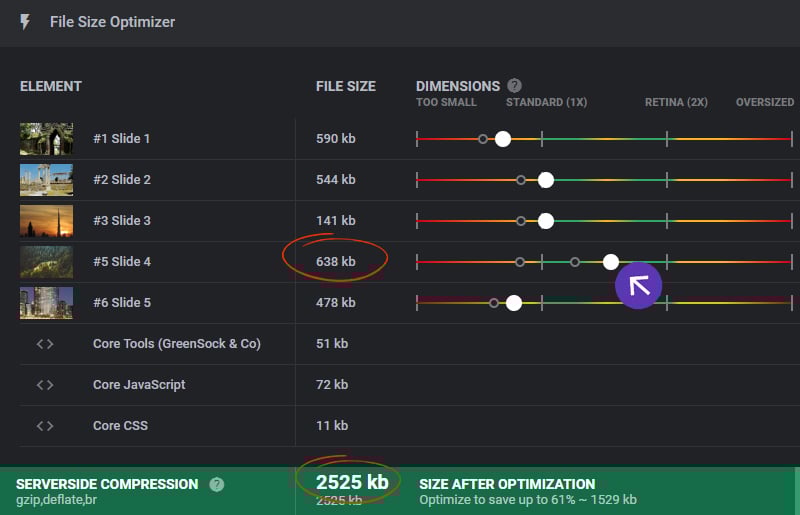Click the Slide 5 city thumbnail
Viewport: 800px width, 515px height.
46,302
